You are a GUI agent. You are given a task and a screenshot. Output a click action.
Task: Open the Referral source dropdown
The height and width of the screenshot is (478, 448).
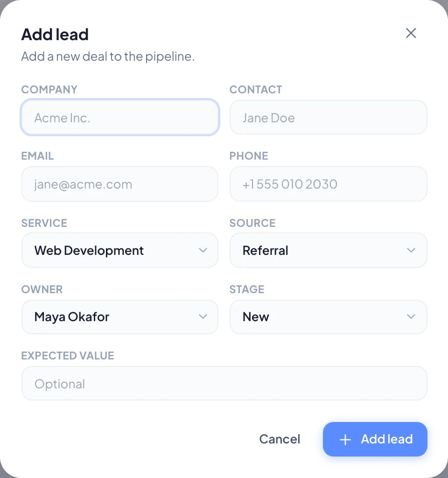point(328,250)
